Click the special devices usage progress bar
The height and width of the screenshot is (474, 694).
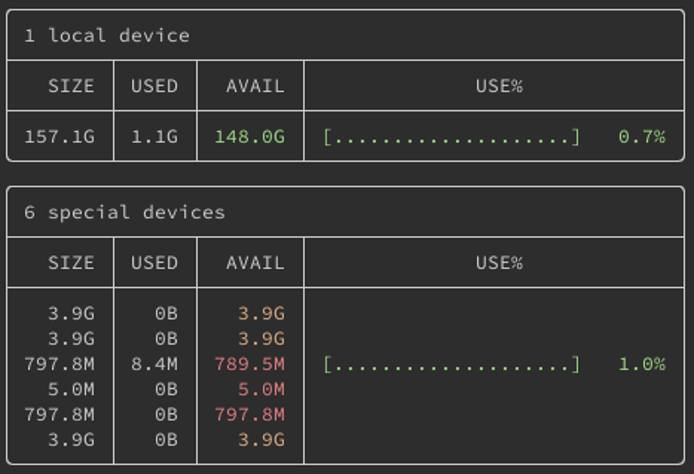click(x=451, y=364)
